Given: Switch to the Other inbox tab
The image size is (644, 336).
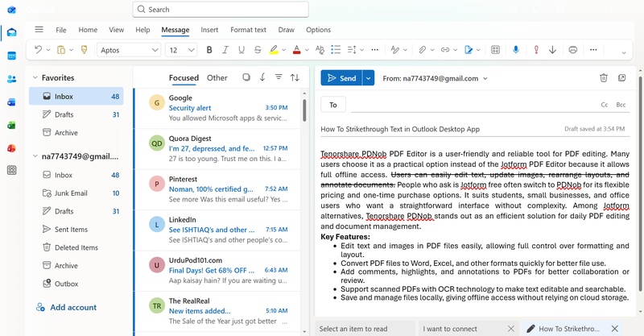Looking at the screenshot, I should click(x=217, y=78).
